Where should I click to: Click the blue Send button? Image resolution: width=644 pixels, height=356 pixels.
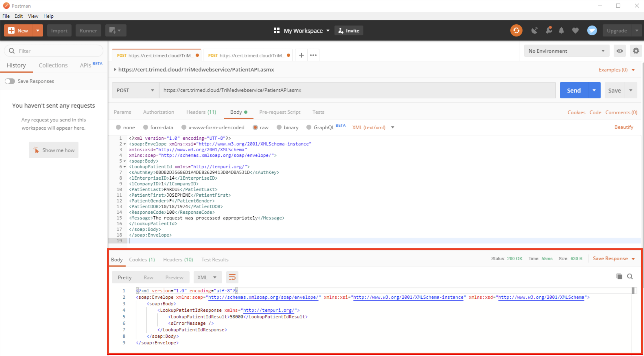click(574, 90)
